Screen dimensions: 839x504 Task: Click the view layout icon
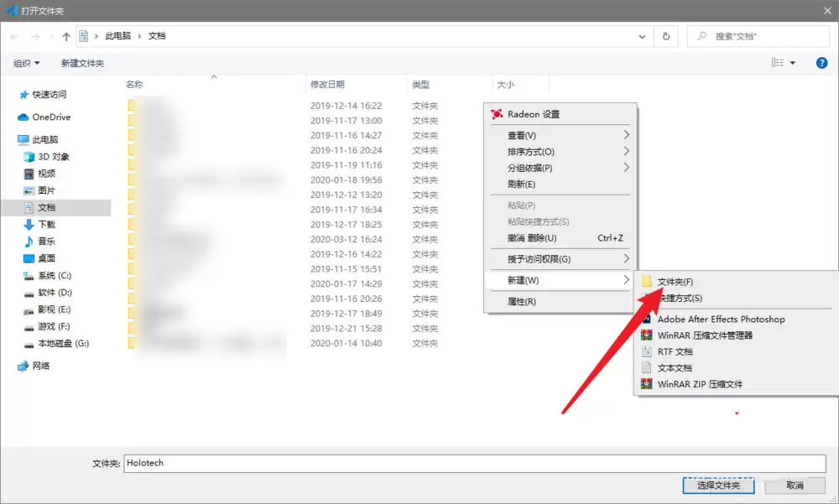778,63
